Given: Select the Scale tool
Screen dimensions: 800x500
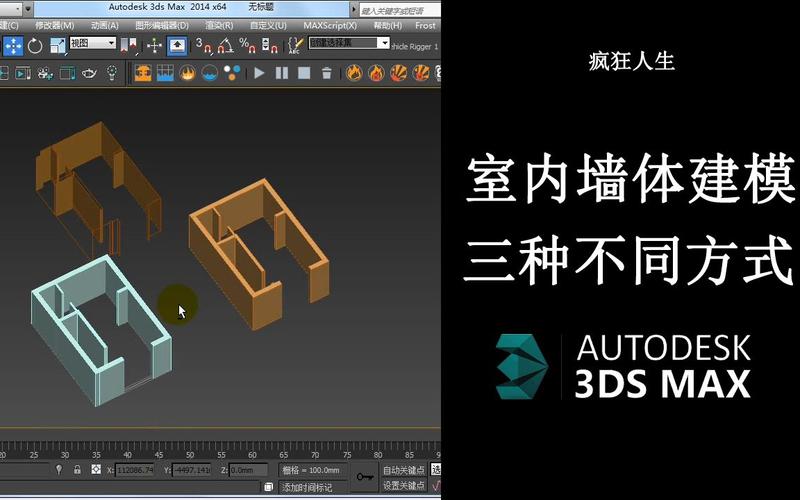Looking at the screenshot, I should [58, 46].
